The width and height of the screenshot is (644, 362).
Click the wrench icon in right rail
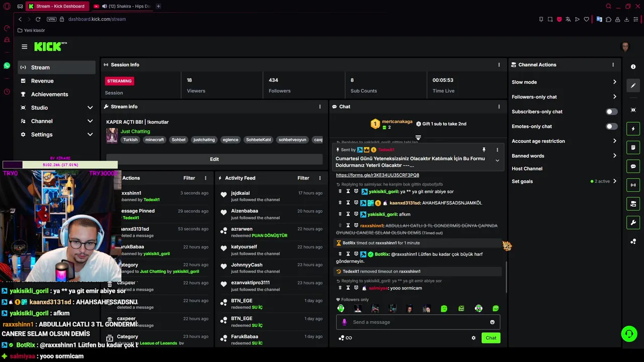(x=633, y=223)
